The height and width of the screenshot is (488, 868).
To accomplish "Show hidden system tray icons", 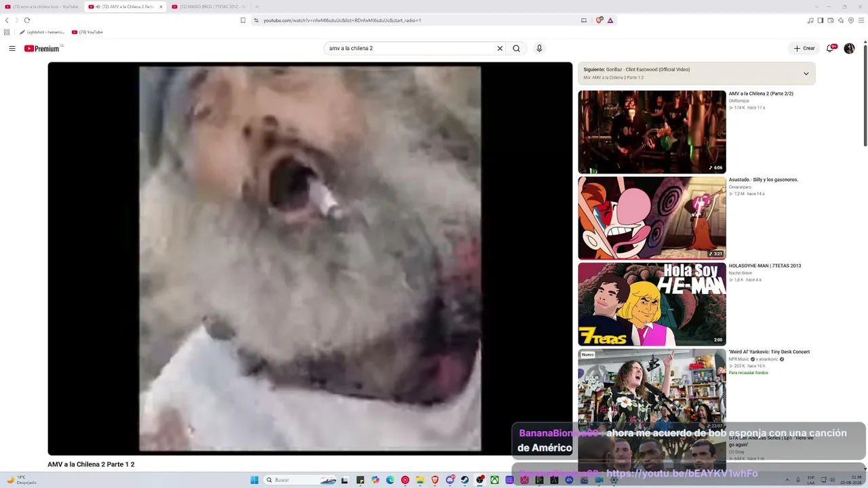I will pos(787,480).
